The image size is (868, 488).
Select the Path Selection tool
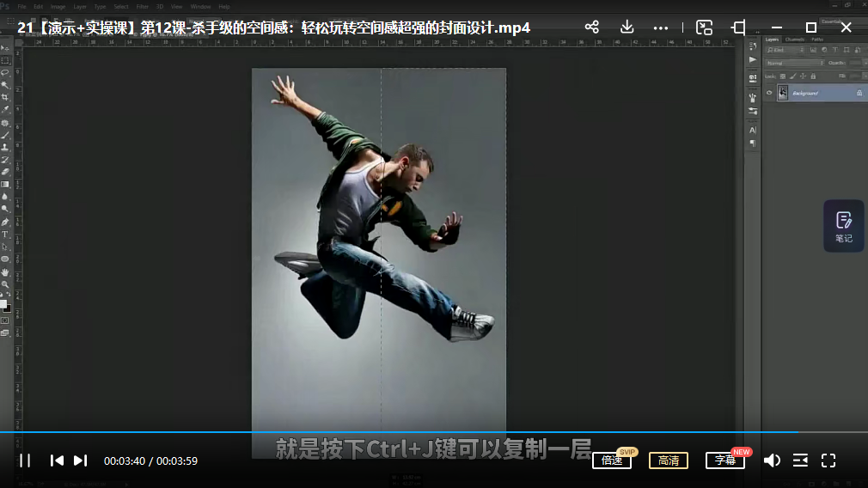[5, 247]
